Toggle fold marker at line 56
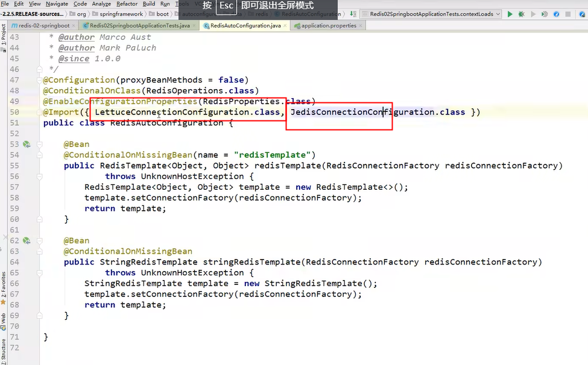 pyautogui.click(x=39, y=176)
